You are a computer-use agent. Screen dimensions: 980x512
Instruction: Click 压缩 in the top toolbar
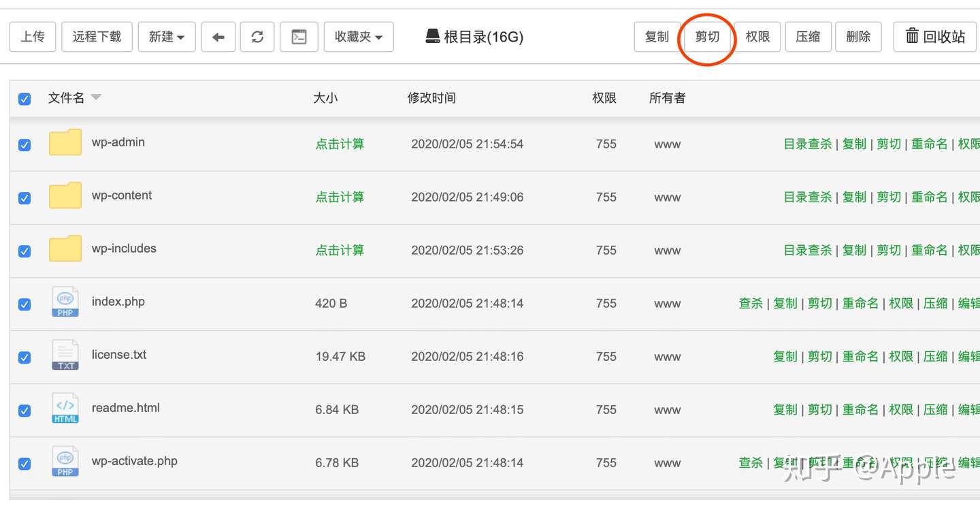(808, 37)
